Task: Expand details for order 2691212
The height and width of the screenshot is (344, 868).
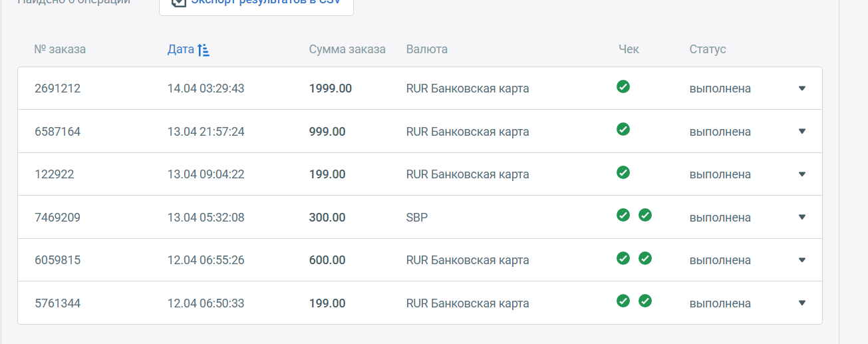Action: pos(802,88)
